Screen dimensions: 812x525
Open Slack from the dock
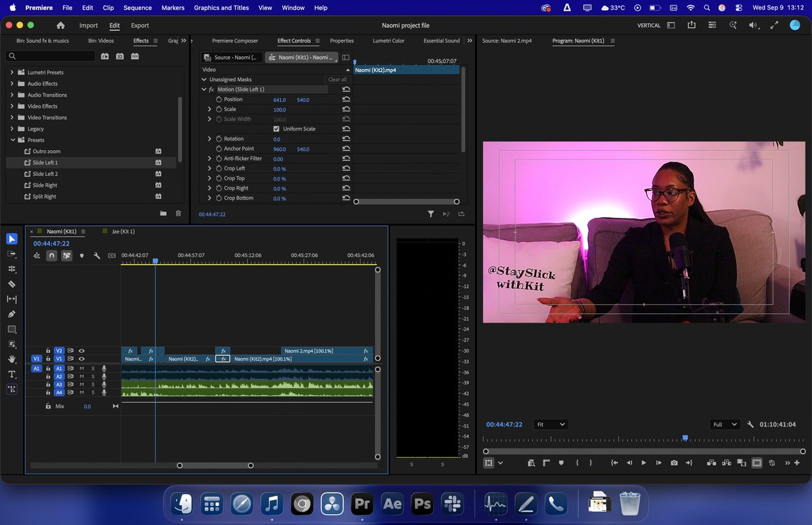pyautogui.click(x=452, y=503)
